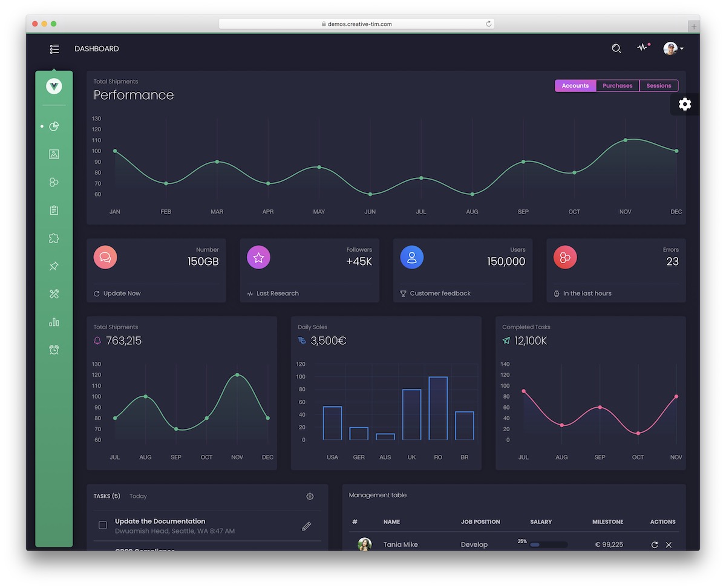
Task: Click the Performance heading
Action: tap(134, 95)
